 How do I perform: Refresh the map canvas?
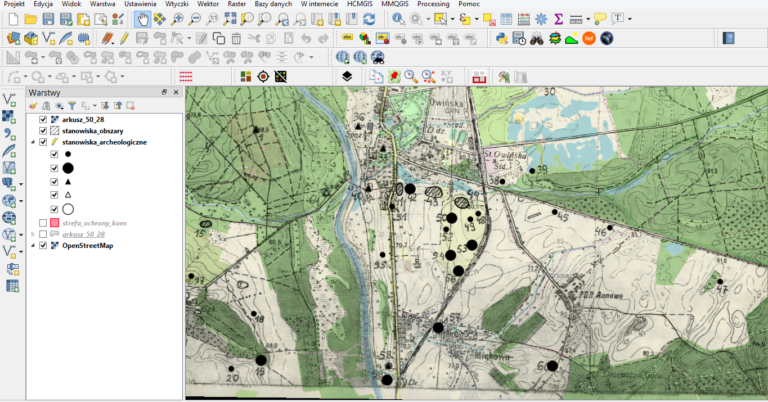(369, 19)
